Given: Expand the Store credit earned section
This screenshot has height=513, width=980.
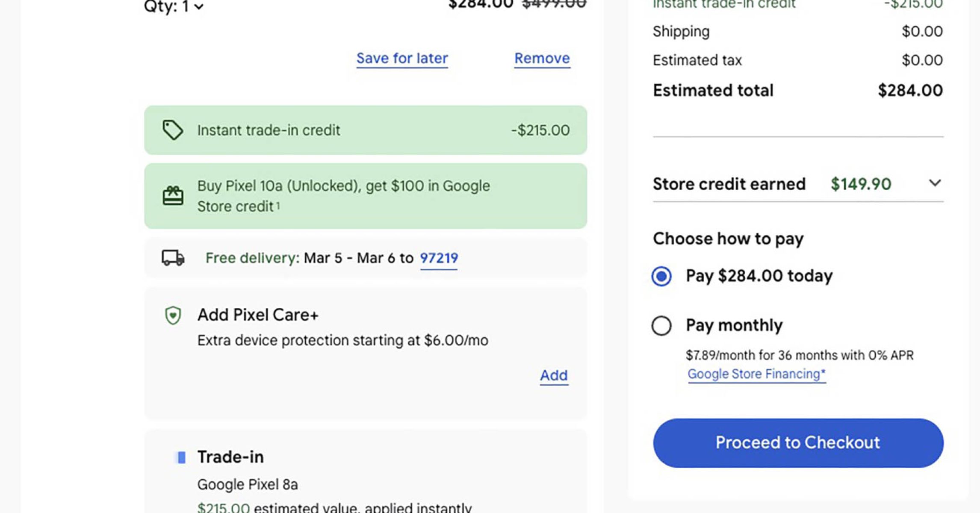Looking at the screenshot, I should (935, 184).
